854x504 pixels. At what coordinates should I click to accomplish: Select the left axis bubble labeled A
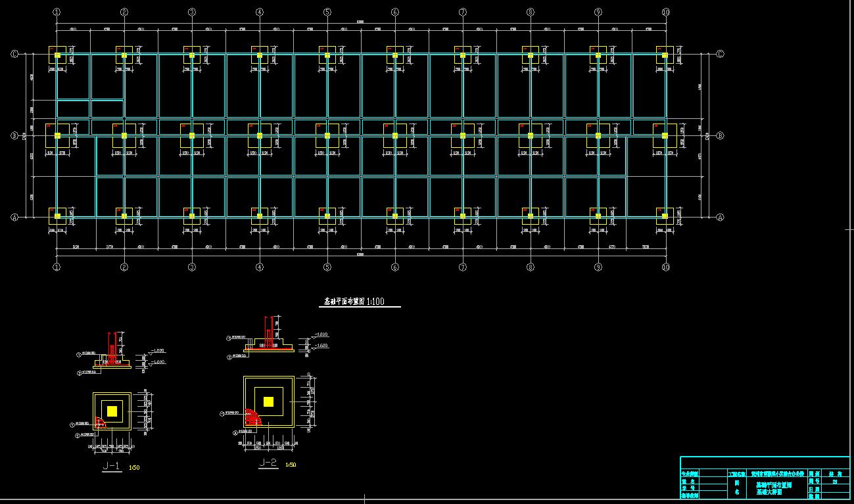coord(14,217)
